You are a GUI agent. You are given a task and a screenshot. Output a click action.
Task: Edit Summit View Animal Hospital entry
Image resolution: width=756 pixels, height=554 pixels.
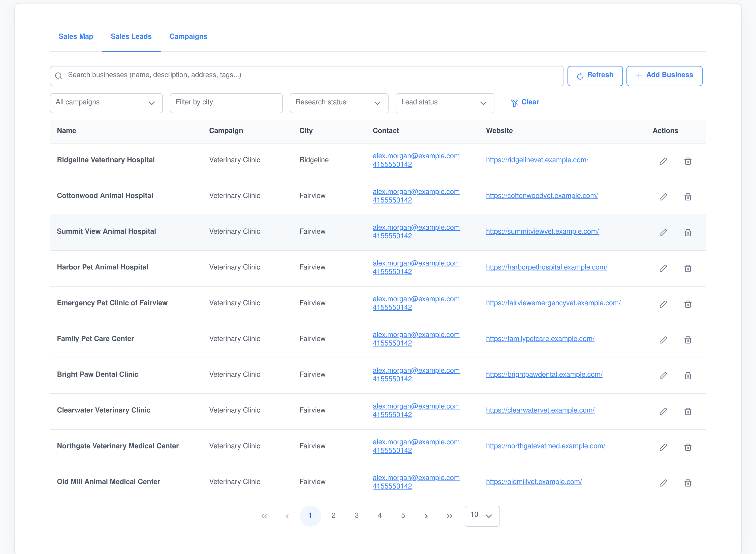pyautogui.click(x=663, y=233)
